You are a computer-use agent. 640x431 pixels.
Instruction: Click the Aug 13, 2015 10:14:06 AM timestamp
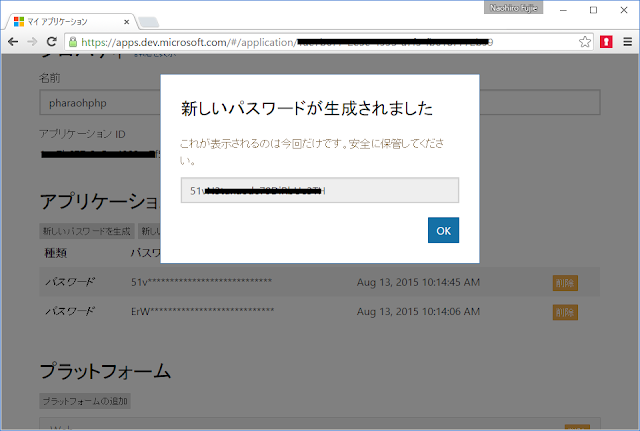pos(418,312)
